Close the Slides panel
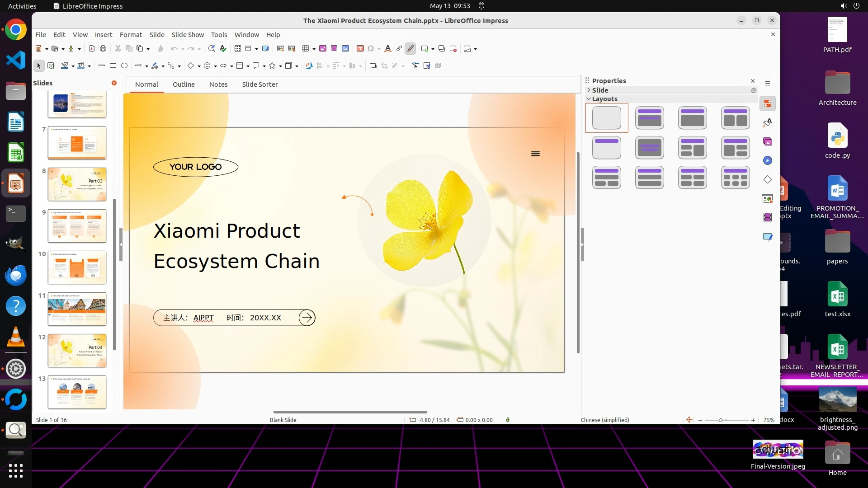868x488 pixels. (x=114, y=83)
